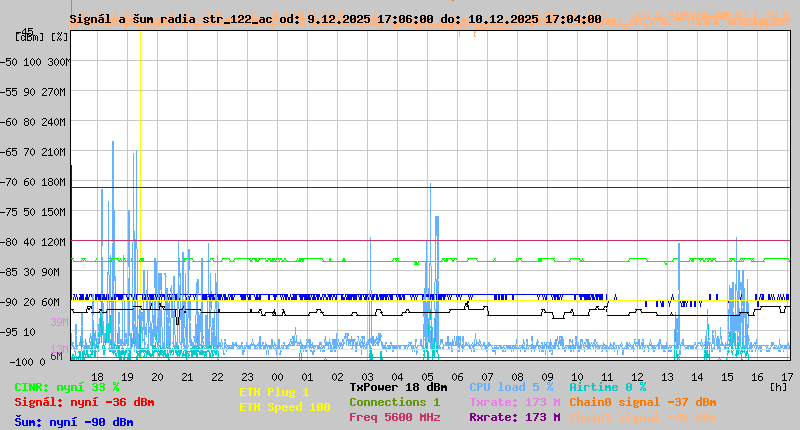Click the 'Airtime 0 %' legend label

[x=608, y=387]
